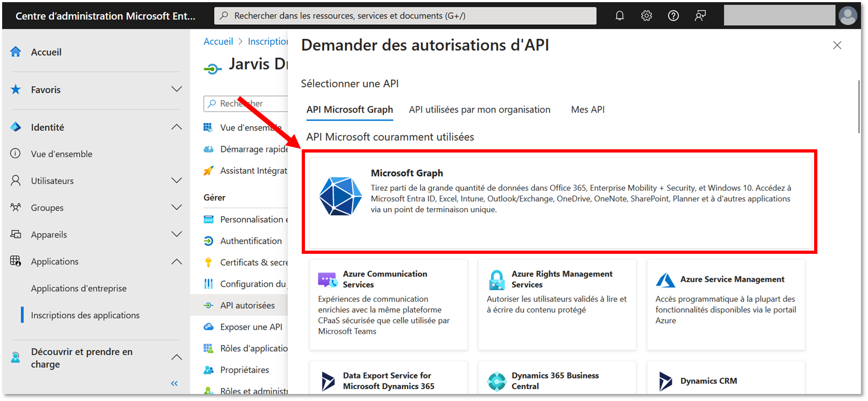Switch to API utilisées par mon organisation tab
This screenshot has height=401, width=868.
click(x=480, y=109)
